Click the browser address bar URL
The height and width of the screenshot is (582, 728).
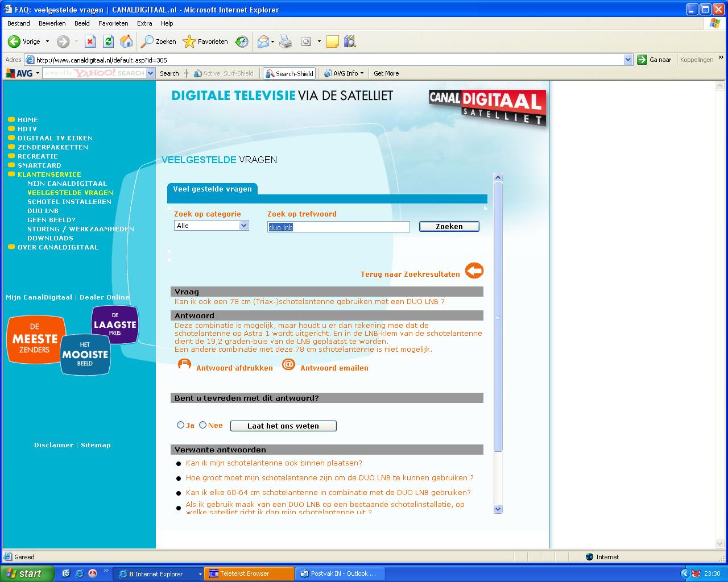coord(324,60)
